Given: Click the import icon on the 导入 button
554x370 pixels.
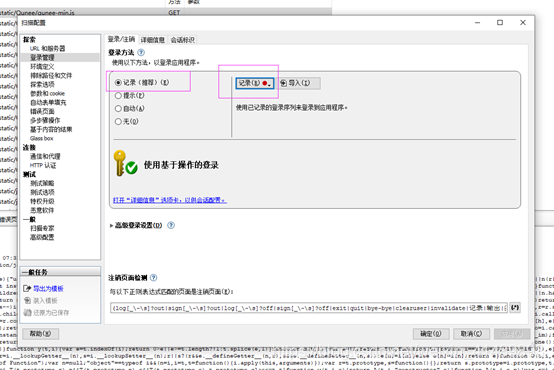Looking at the screenshot, I should [x=283, y=83].
